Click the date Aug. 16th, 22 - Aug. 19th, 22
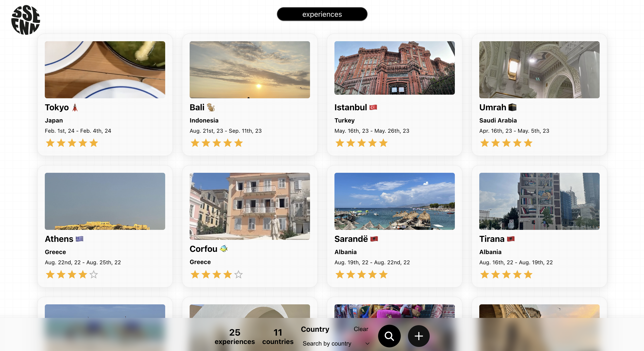 (516, 262)
